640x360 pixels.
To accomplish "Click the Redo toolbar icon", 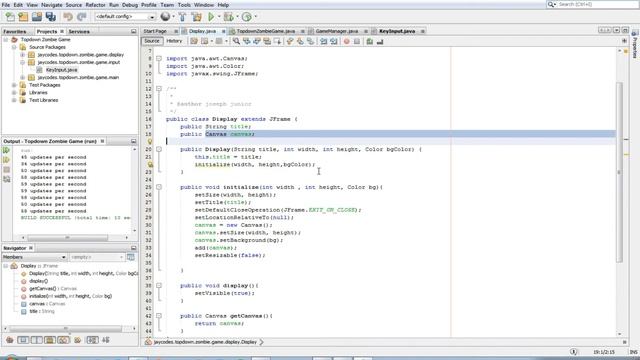I will click(x=82, y=17).
